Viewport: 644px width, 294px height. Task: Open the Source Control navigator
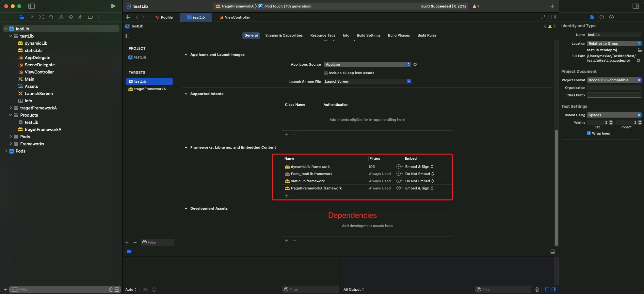tap(32, 17)
